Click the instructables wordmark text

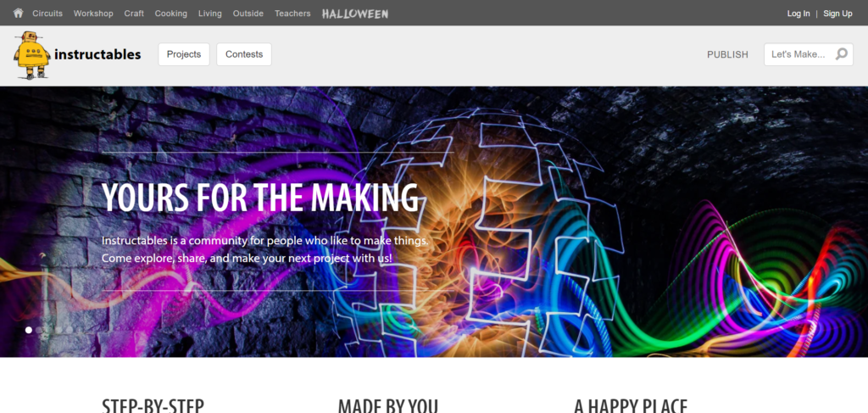point(97,55)
